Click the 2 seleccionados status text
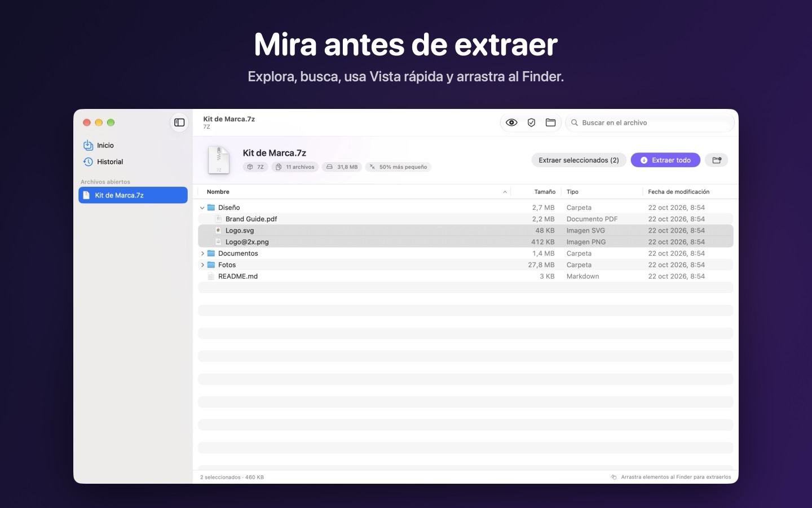The image size is (812, 508). (x=232, y=477)
